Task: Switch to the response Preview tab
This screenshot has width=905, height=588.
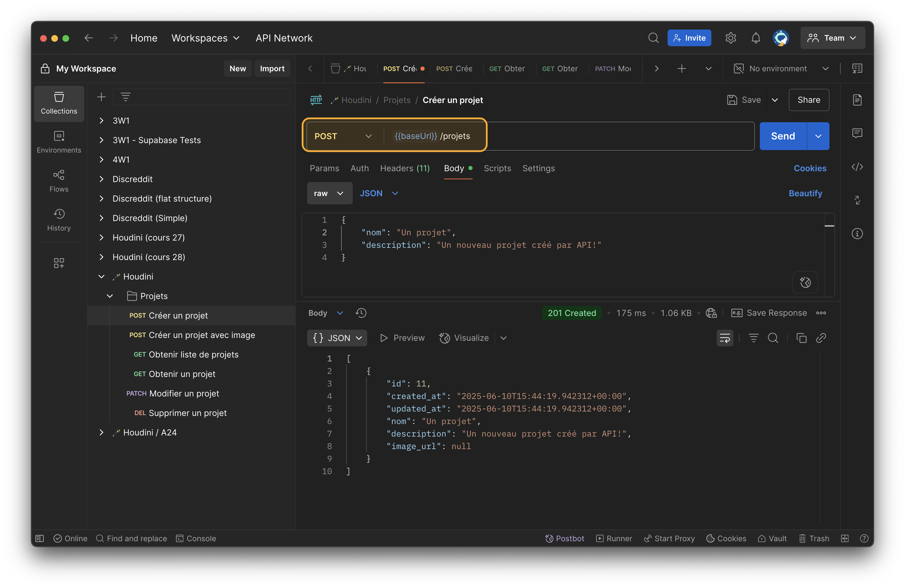Action: [x=402, y=338]
